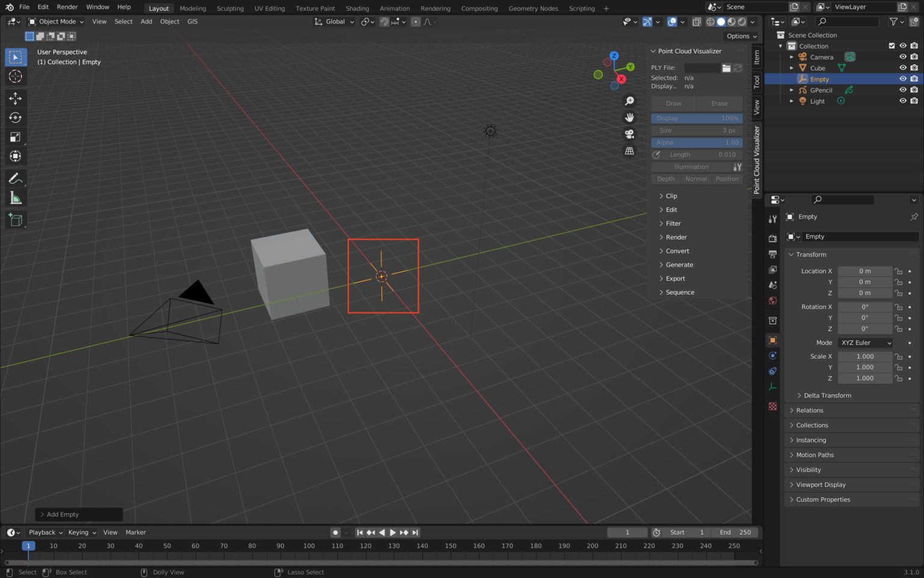This screenshot has height=578, width=924.
Task: Enable wireframe viewport shading mode
Action: coord(710,22)
